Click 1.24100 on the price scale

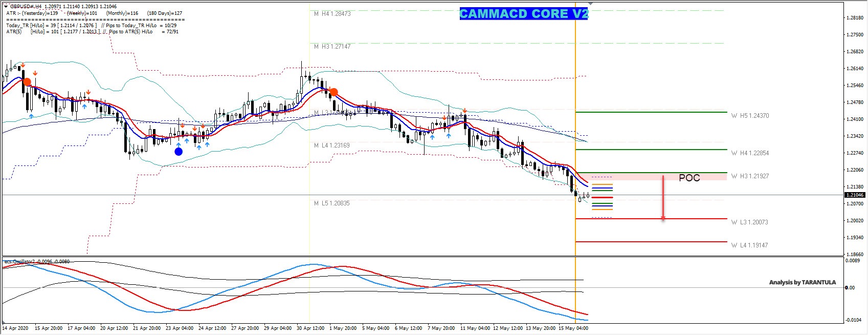[x=855, y=119]
